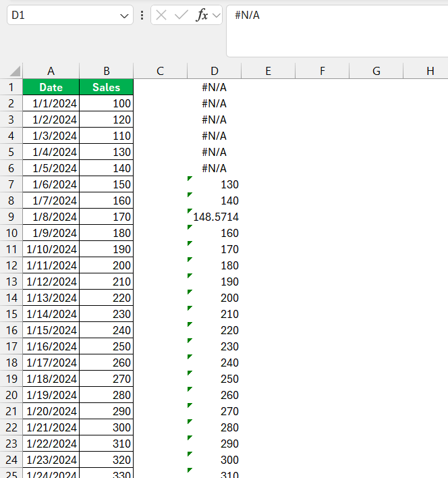
Task: Select row 9 header
Action: [x=11, y=217]
